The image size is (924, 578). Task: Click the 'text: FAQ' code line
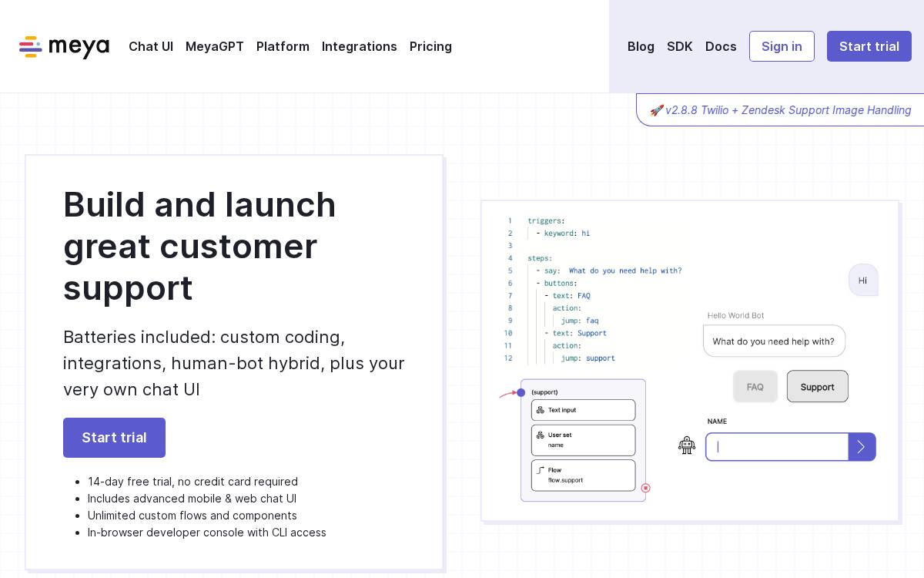point(567,296)
